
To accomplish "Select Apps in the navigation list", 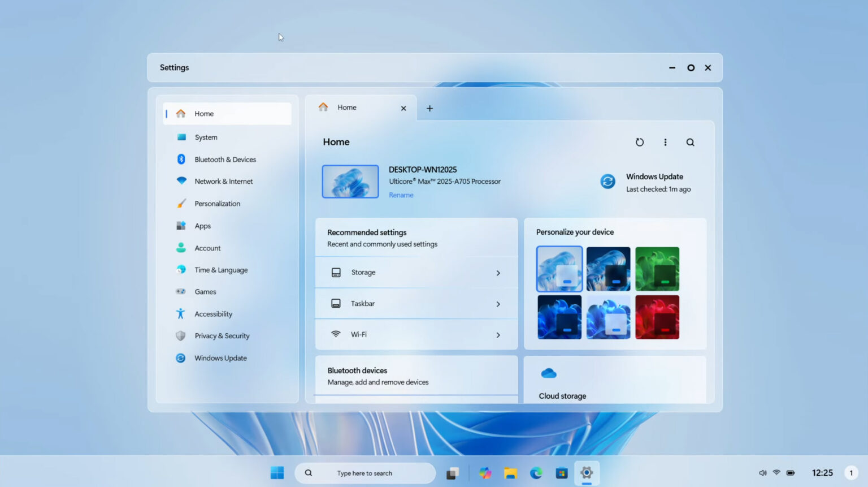I will click(x=203, y=225).
